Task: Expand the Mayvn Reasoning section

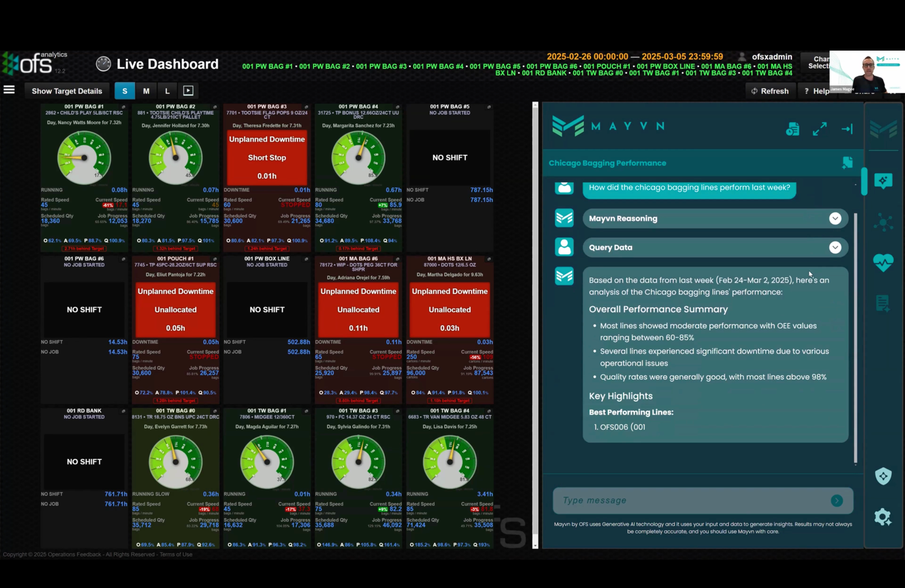Action: pos(835,218)
